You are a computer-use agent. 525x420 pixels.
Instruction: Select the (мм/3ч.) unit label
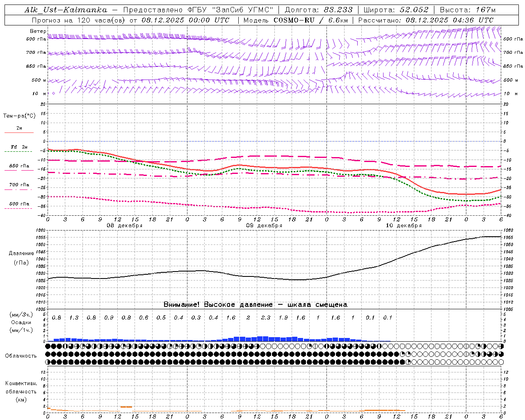coord(21,315)
